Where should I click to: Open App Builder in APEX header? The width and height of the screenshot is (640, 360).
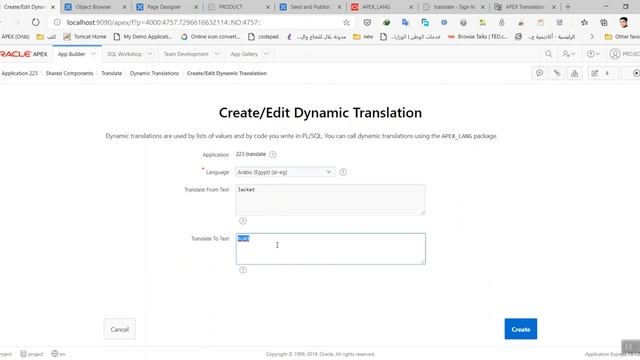tap(71, 54)
